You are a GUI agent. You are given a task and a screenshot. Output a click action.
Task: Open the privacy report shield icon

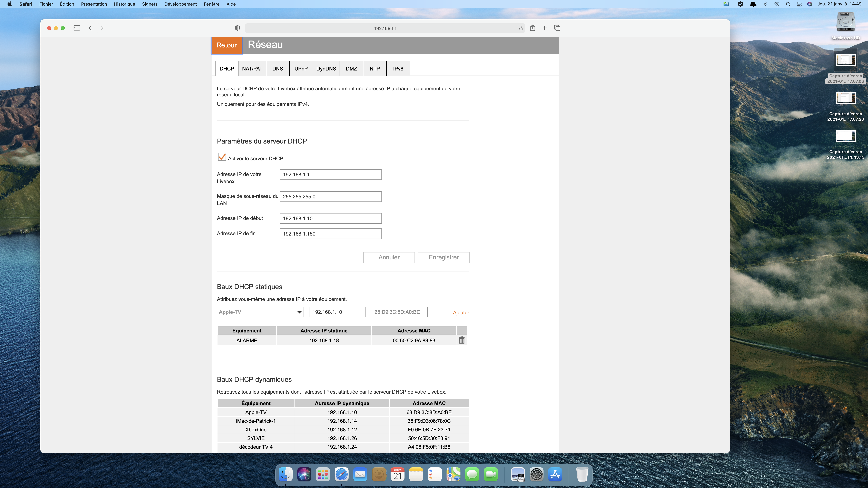237,28
